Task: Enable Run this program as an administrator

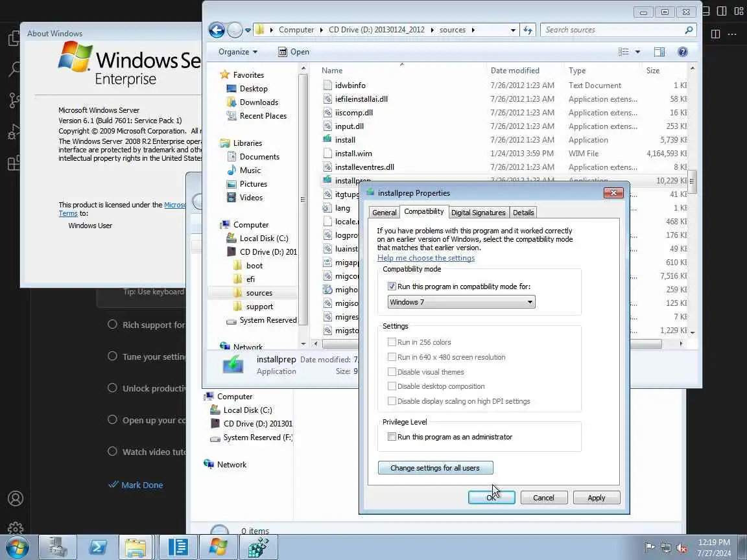Action: click(392, 437)
